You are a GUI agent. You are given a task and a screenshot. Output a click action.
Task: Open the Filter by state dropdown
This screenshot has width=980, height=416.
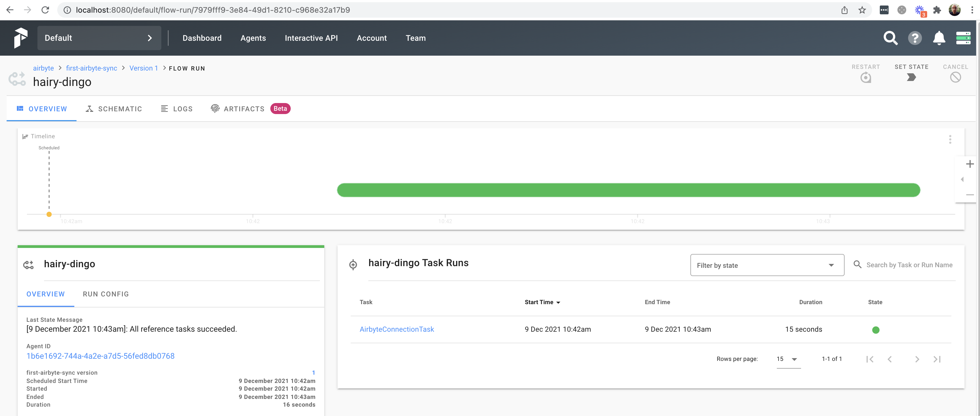pos(767,265)
